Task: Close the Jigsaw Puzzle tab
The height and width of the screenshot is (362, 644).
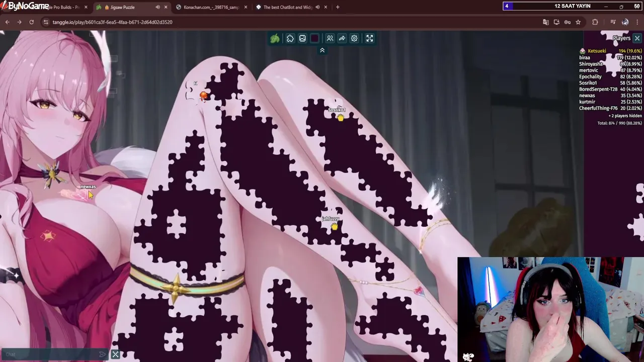Action: (x=166, y=7)
